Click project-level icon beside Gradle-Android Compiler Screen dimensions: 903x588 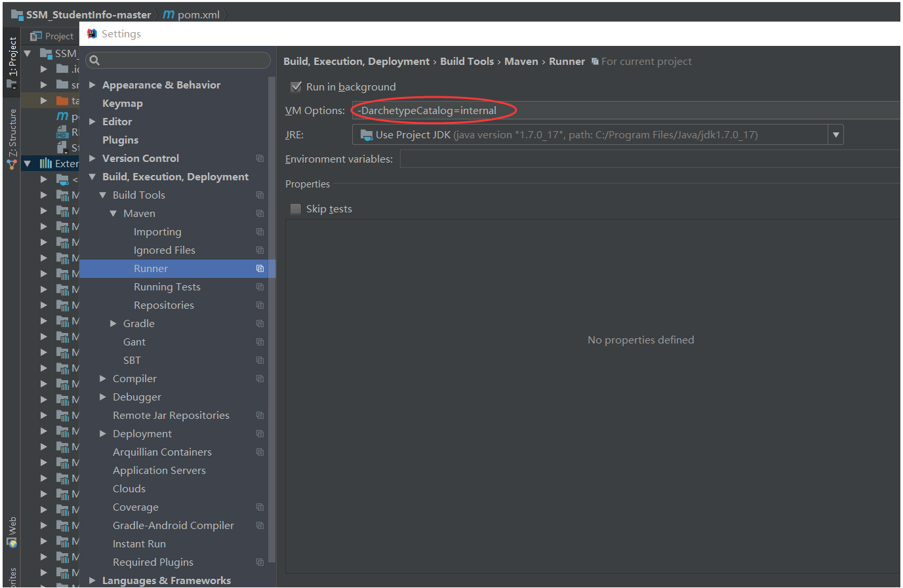260,526
